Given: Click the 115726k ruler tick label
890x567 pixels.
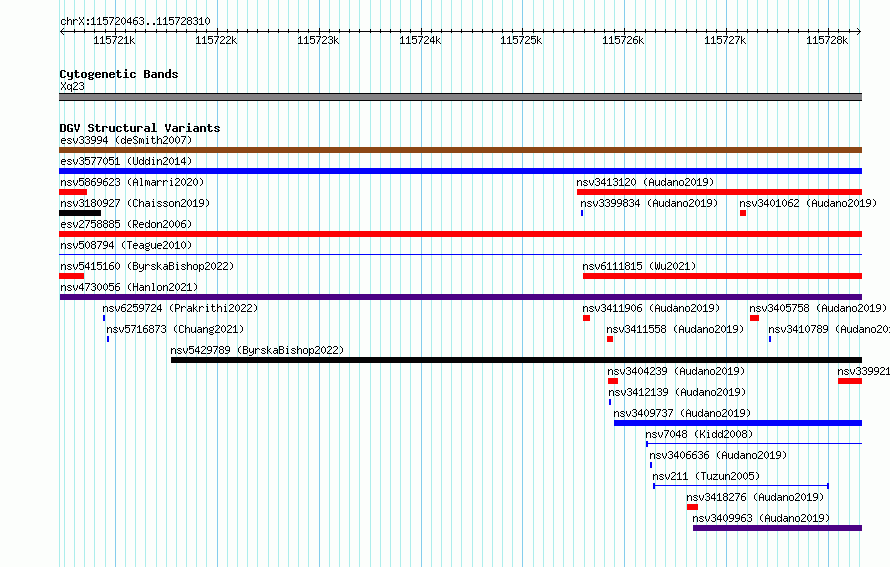Looking at the screenshot, I should [623, 40].
